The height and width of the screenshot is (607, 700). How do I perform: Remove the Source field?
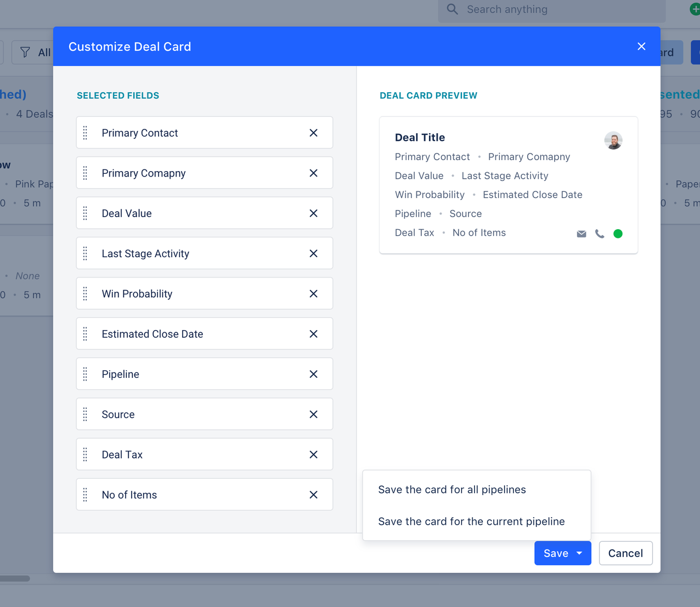click(313, 415)
